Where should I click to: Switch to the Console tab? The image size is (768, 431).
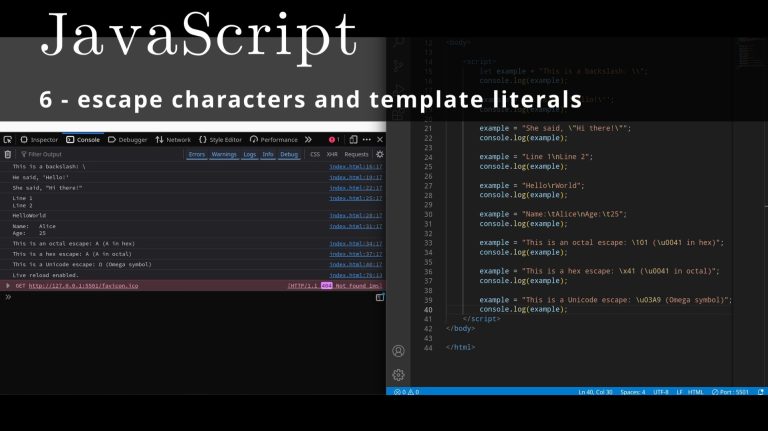(x=83, y=140)
